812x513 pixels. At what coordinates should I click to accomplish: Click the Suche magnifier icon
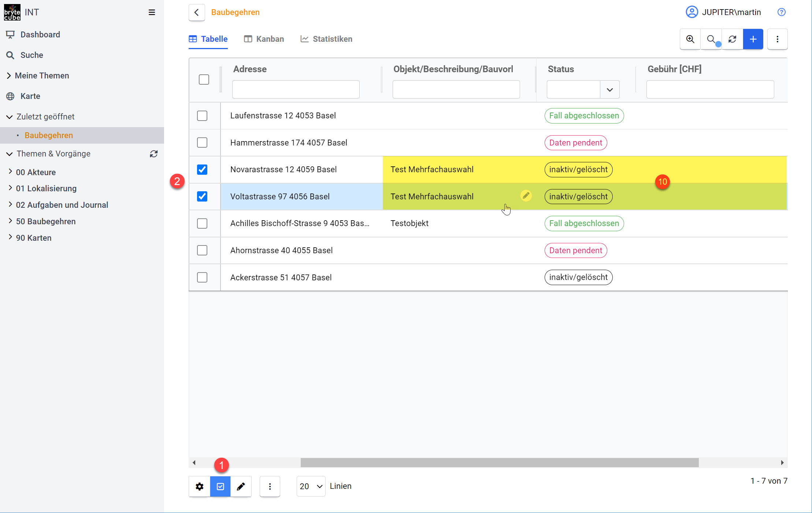[x=10, y=55]
